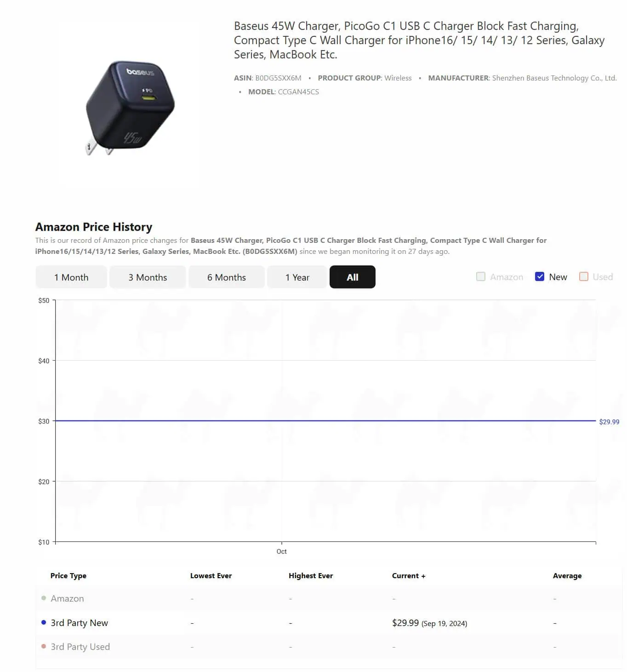This screenshot has width=627, height=672.
Task: Select the 1 Month range tab
Action: (71, 277)
